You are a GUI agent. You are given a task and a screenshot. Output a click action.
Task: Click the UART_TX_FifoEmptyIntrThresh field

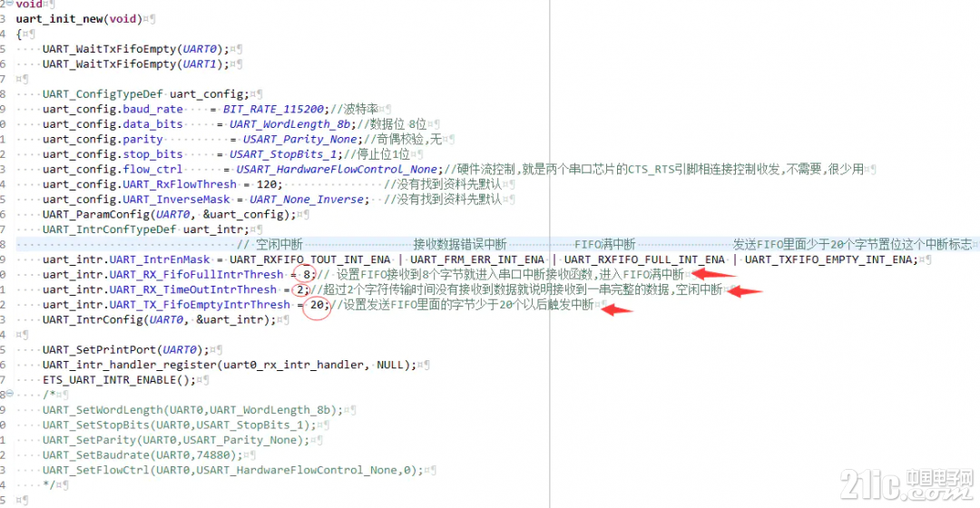(200, 304)
